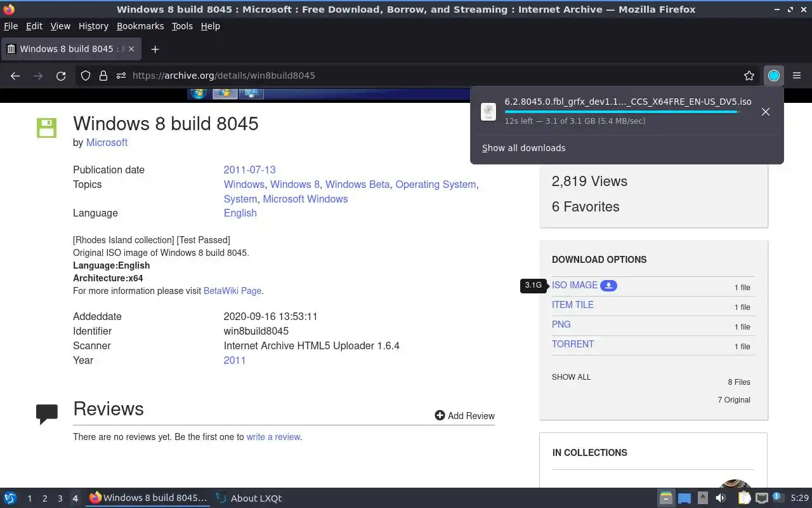Switch to virtual desktop 1
The width and height of the screenshot is (812, 508).
pos(29,498)
